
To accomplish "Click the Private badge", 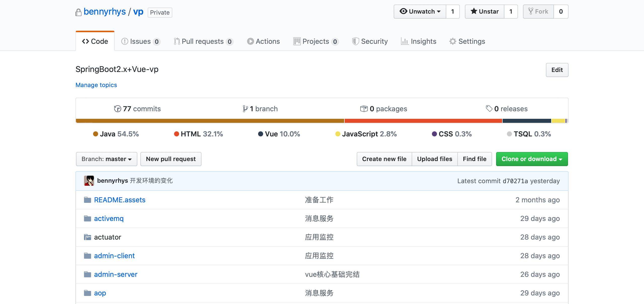I will (160, 13).
